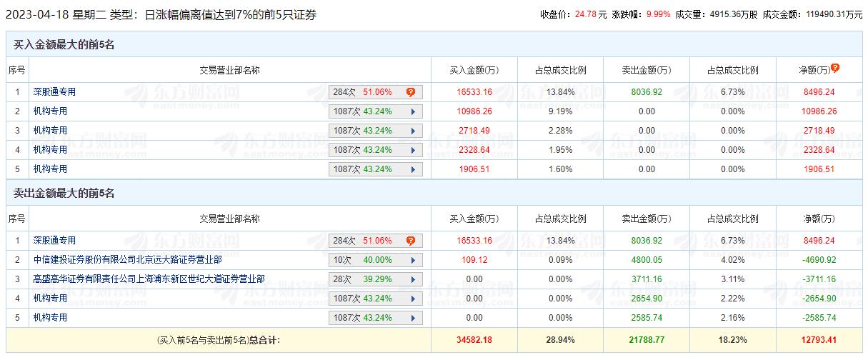This screenshot has width=868, height=360.
Task: Open 机构专用 link in the 10986.26 row
Action: [x=50, y=111]
